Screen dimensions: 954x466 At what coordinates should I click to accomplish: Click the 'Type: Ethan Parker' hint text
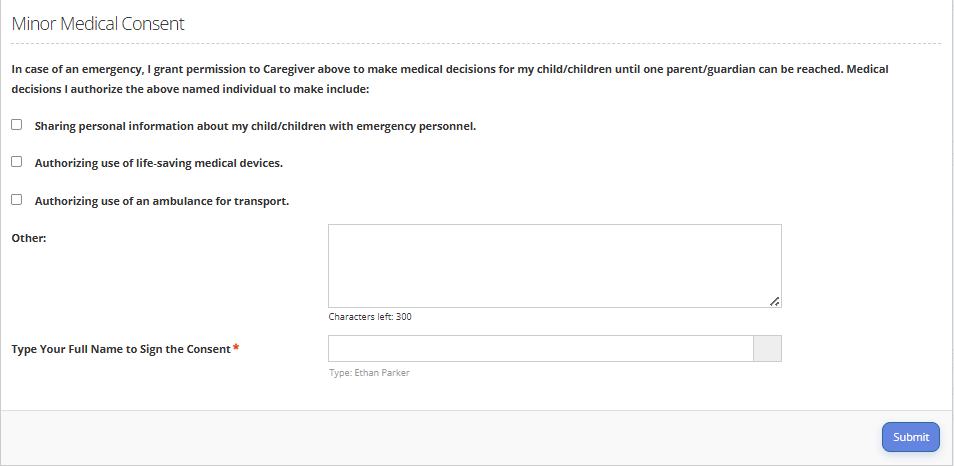(x=369, y=373)
